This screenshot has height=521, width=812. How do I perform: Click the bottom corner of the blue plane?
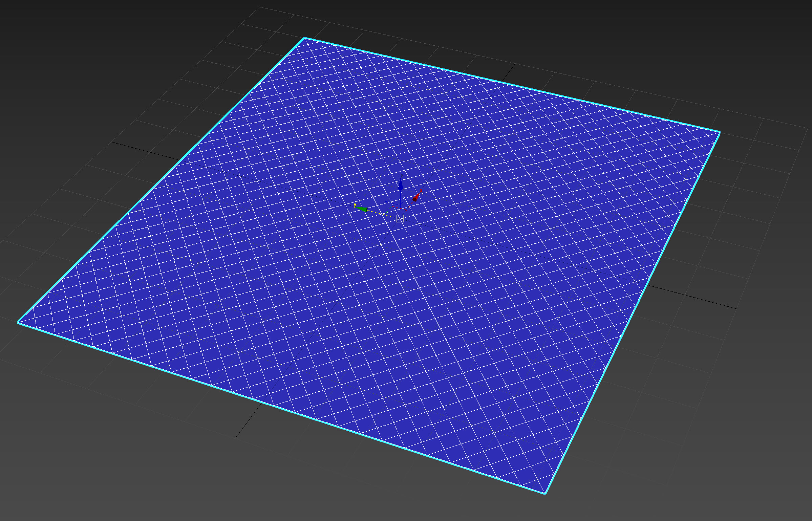pos(545,493)
